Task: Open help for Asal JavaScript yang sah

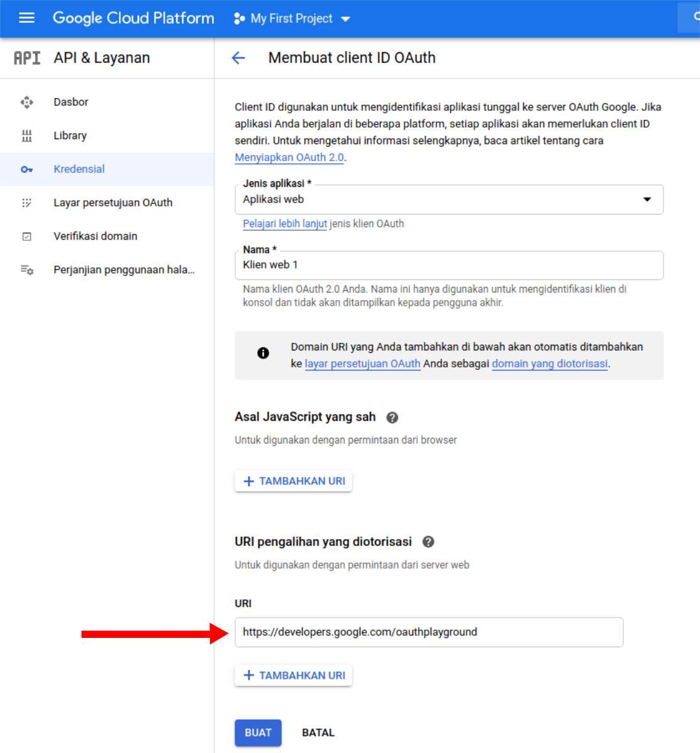Action: click(x=392, y=417)
